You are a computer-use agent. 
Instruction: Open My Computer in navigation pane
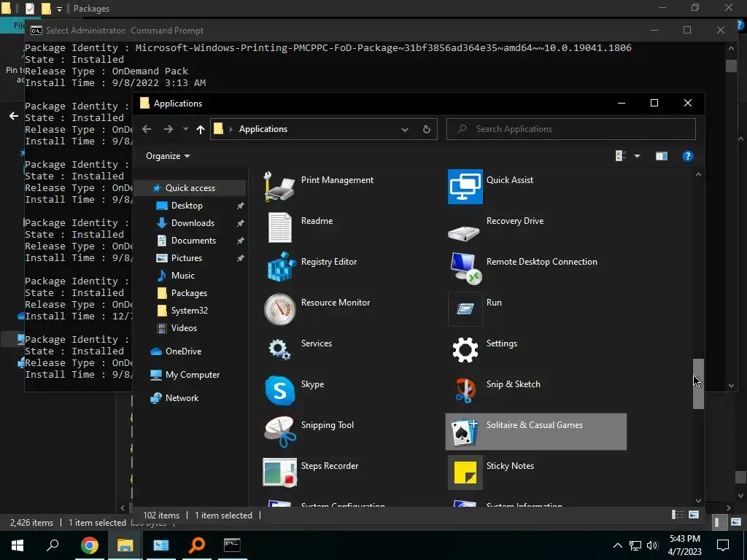193,375
